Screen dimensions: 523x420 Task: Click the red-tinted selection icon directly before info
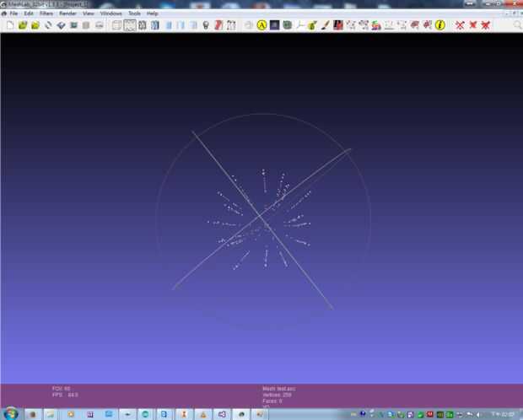(x=428, y=25)
